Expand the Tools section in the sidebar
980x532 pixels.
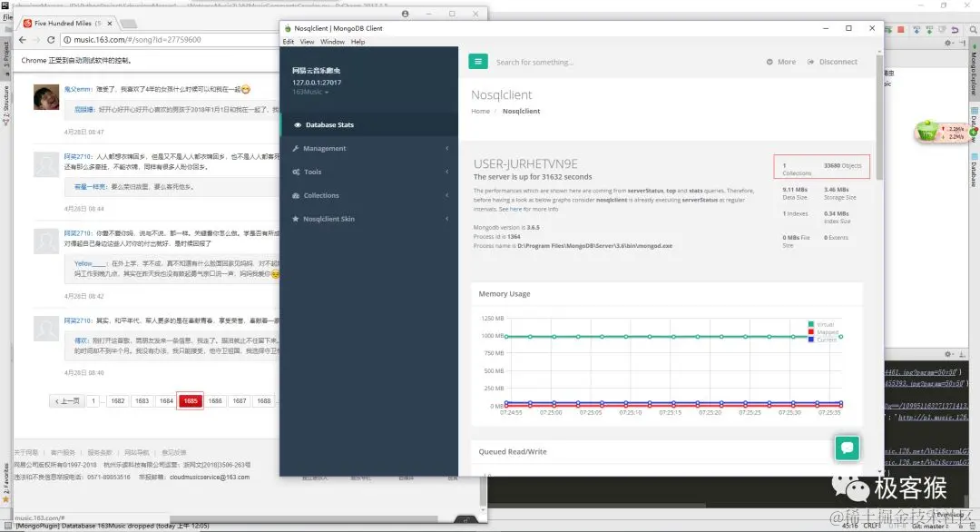368,172
